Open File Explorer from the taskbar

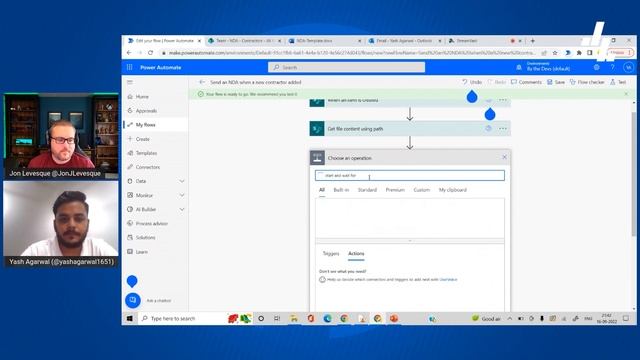pos(294,318)
